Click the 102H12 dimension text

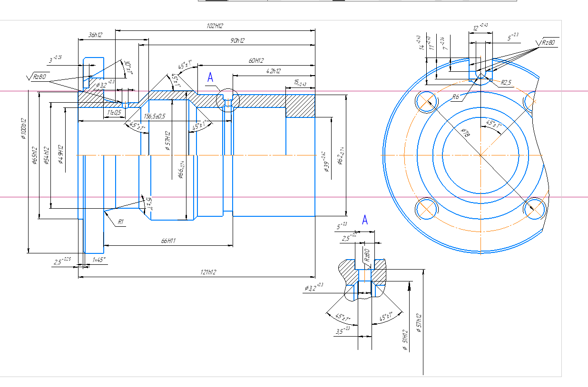coord(215,26)
